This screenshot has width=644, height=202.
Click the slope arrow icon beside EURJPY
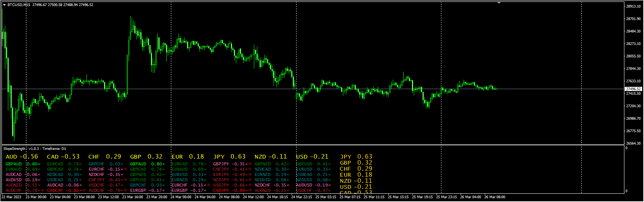coord(246,174)
